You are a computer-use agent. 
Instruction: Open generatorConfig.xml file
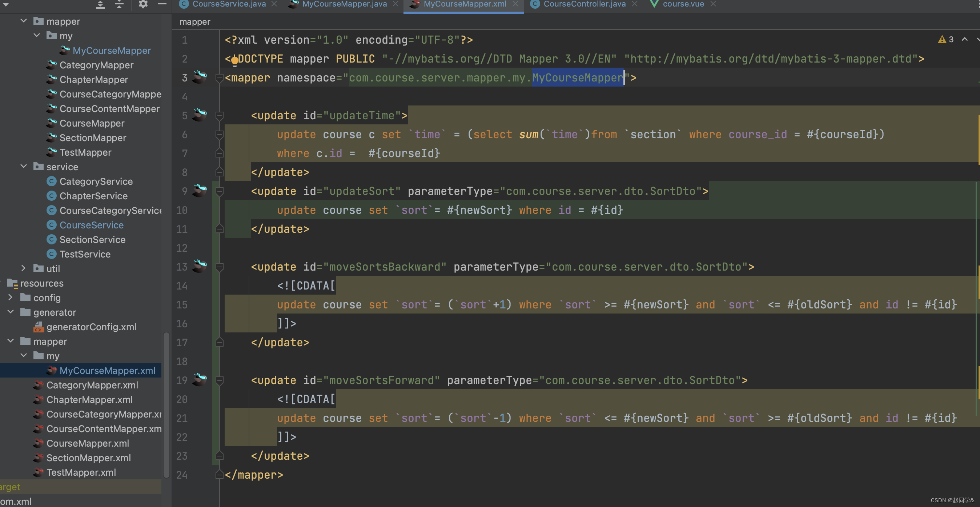click(91, 327)
